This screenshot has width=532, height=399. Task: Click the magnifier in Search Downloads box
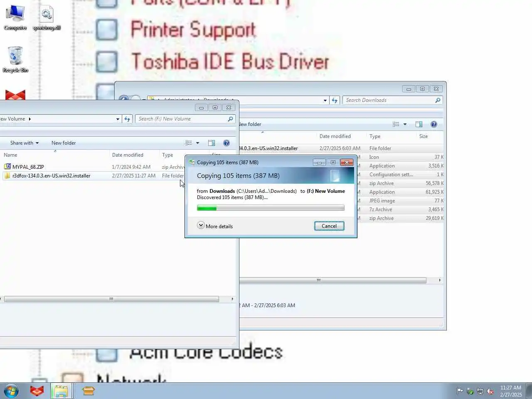pyautogui.click(x=438, y=100)
